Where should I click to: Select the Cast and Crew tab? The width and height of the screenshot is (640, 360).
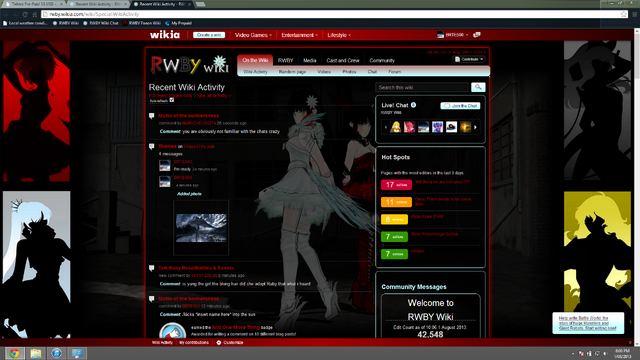click(x=343, y=60)
